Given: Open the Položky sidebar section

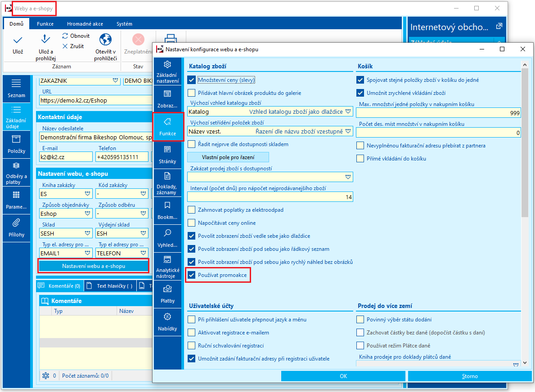Looking at the screenshot, I should [x=16, y=144].
